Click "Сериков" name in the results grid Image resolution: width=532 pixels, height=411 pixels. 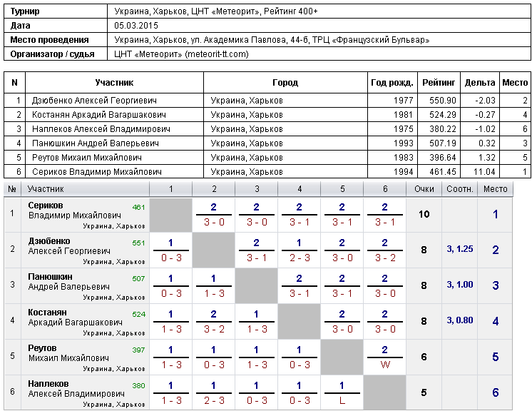click(46, 205)
